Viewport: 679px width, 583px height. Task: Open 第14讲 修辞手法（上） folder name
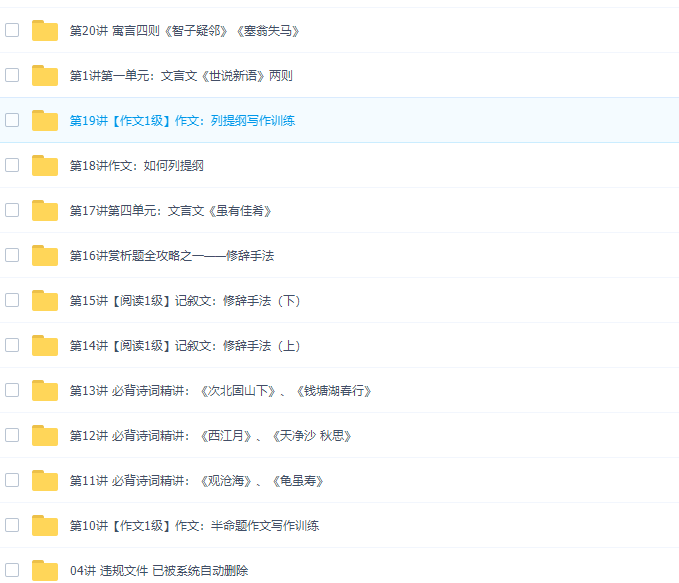[x=184, y=346]
